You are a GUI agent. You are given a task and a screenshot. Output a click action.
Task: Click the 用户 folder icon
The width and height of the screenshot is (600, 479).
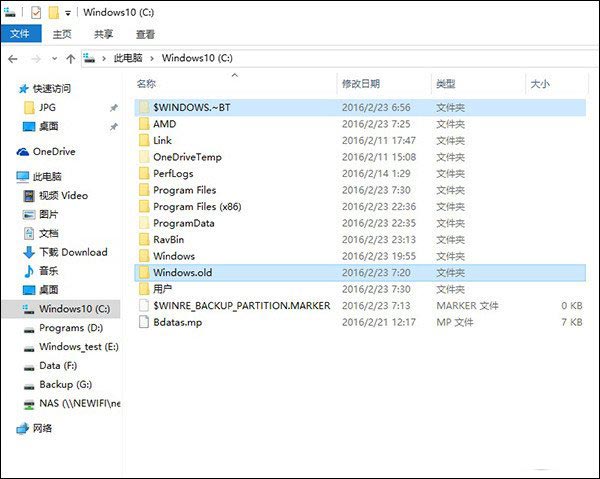pos(144,289)
